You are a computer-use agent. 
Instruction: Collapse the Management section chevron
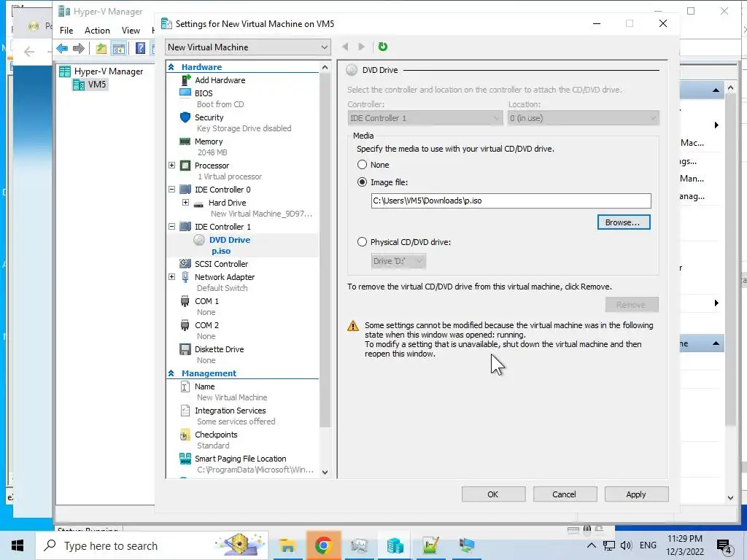(171, 373)
